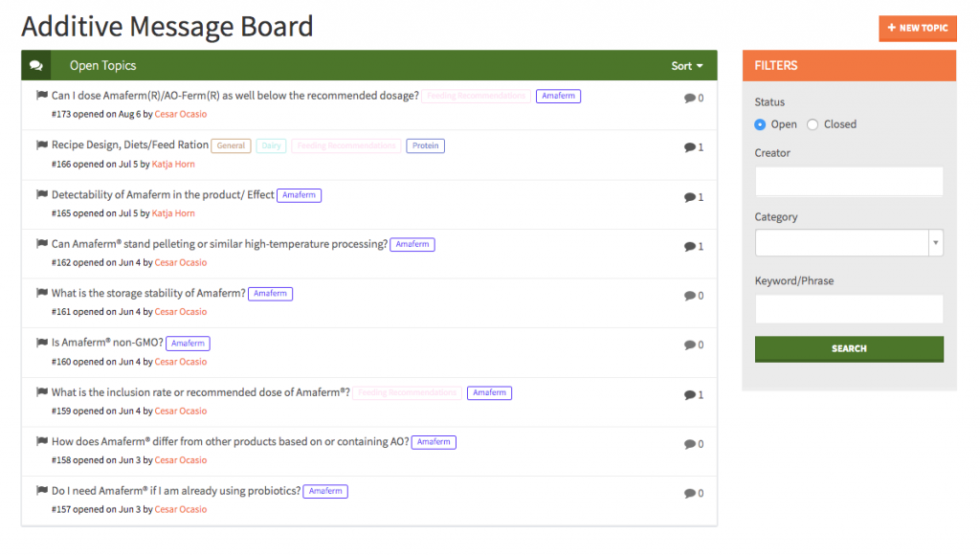Click the green Search button
Image resolution: width=980 pixels, height=556 pixels.
(x=849, y=348)
